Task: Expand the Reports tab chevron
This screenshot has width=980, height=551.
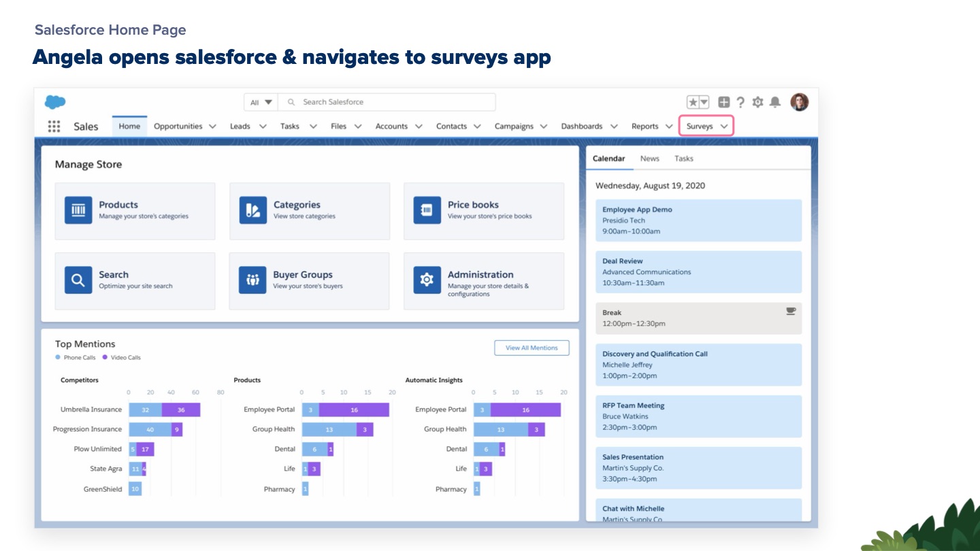Action: coord(669,127)
